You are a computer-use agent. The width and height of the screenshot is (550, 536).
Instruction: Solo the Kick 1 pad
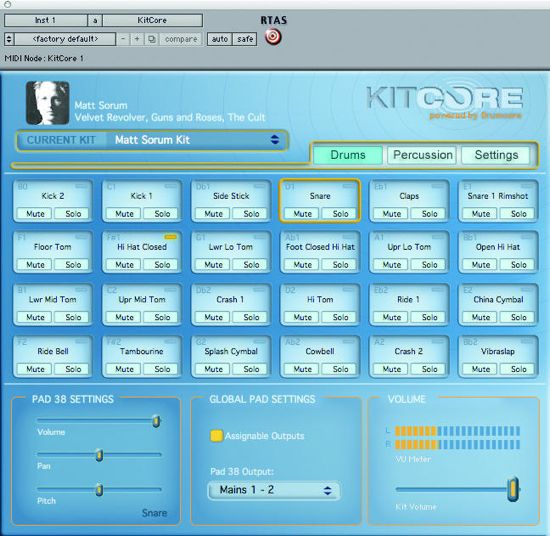coord(162,214)
